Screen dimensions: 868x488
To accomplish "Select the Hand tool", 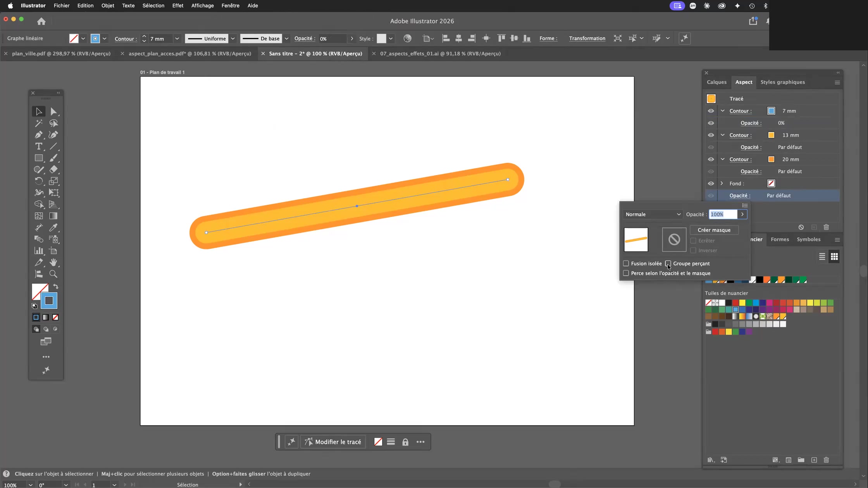I will pos(53,263).
